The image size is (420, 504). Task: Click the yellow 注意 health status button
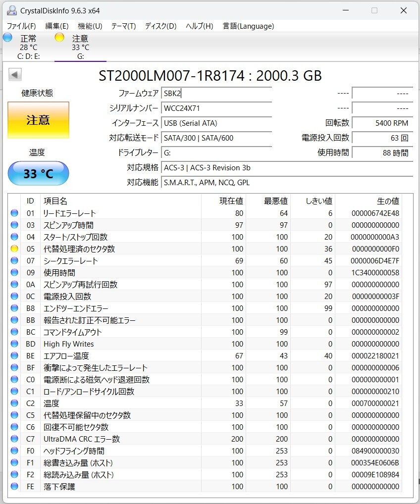pyautogui.click(x=38, y=120)
